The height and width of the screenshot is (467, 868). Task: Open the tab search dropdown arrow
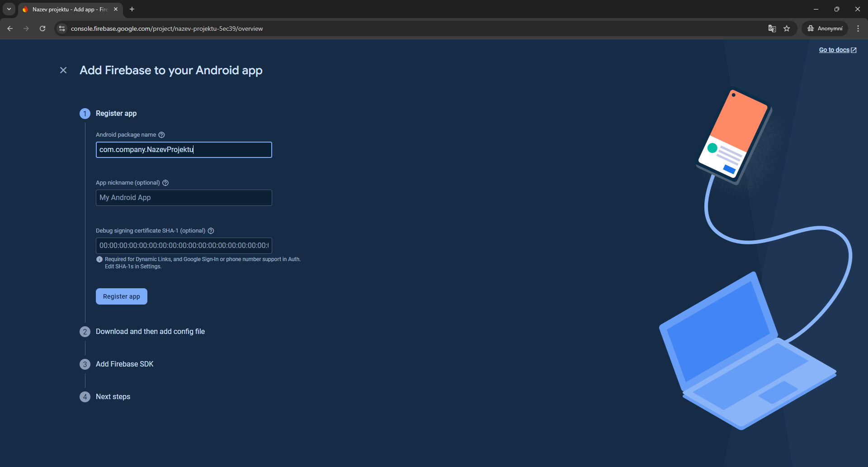[9, 9]
